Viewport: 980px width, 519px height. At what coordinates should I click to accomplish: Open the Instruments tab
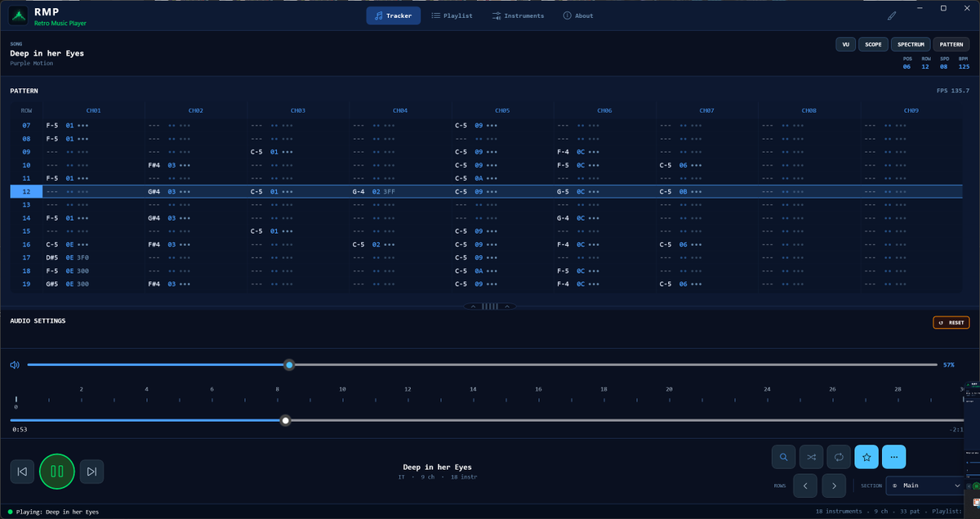[518, 16]
